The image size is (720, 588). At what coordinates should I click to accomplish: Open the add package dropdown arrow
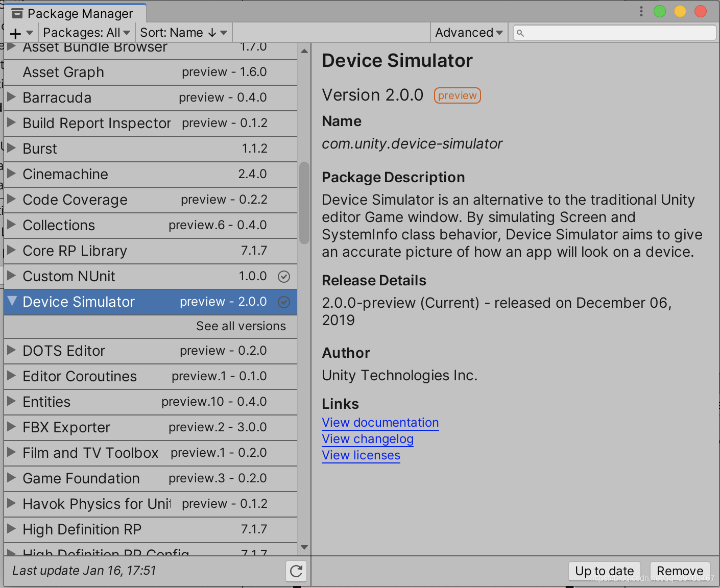pyautogui.click(x=30, y=33)
